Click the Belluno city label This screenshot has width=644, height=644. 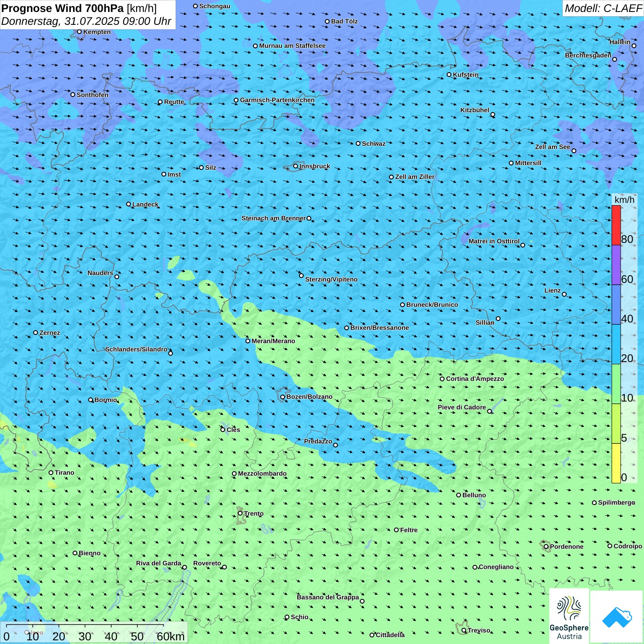pyautogui.click(x=474, y=495)
